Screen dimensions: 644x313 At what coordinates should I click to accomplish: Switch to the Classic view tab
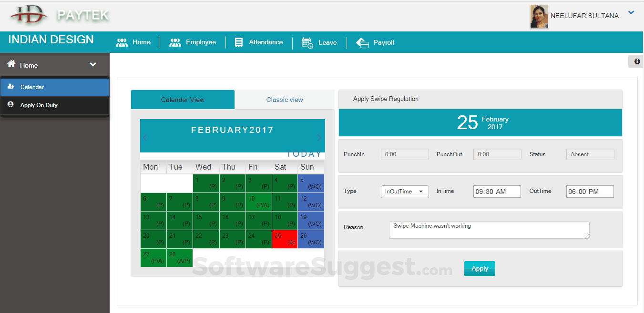pos(284,100)
